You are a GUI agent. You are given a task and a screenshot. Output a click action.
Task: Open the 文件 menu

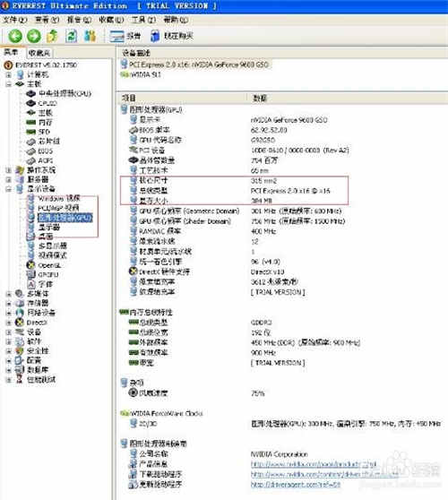[14, 20]
